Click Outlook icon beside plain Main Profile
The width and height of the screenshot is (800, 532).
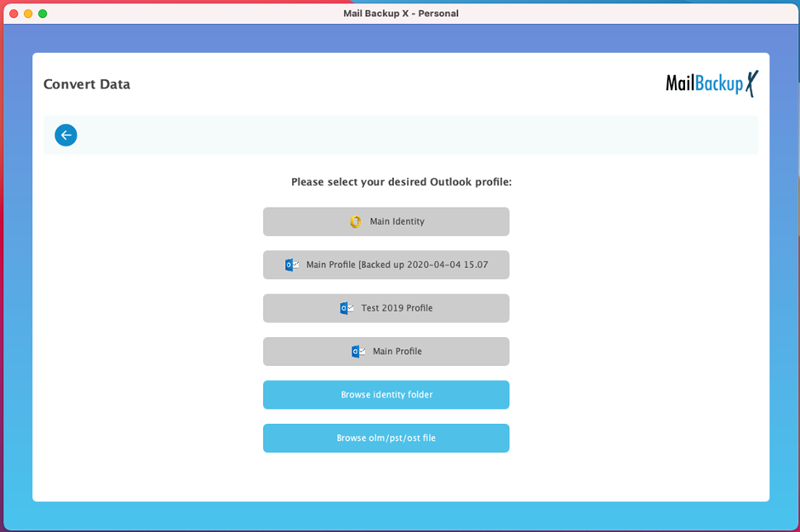358,352
